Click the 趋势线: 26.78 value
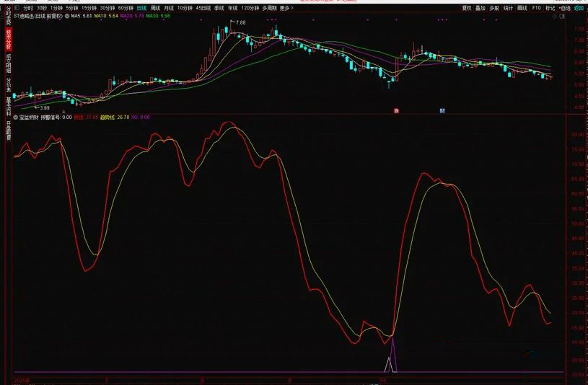This screenshot has width=588, height=385. click(x=115, y=118)
